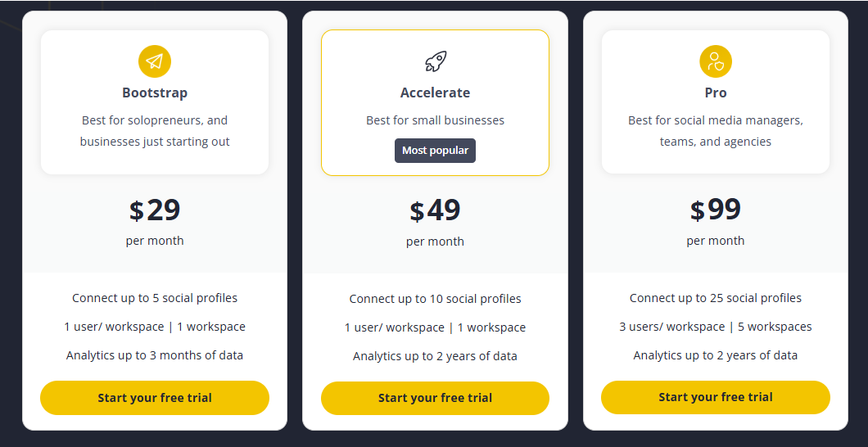Click 'Analytics up to 3 months of data'

coord(155,355)
